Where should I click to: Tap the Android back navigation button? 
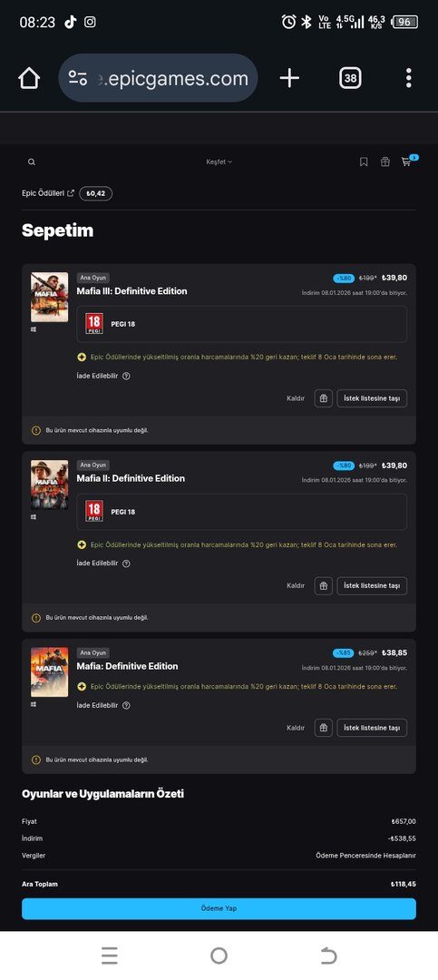pos(328,955)
